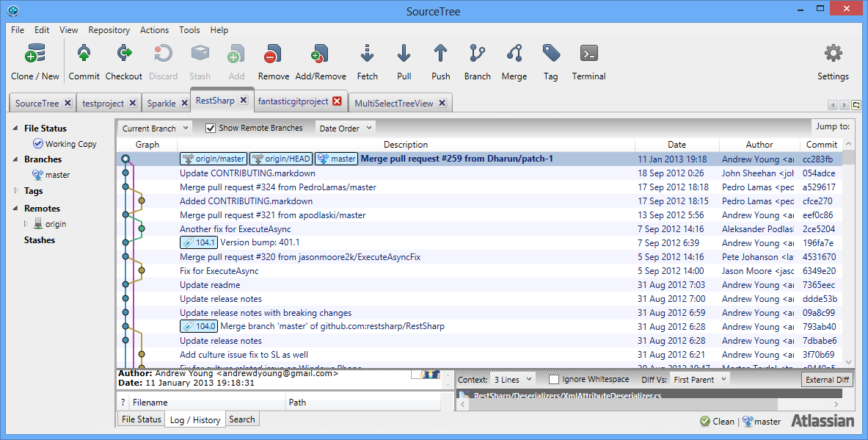Open the Tools menu
Viewport: 868px width, 440px height.
(x=189, y=30)
